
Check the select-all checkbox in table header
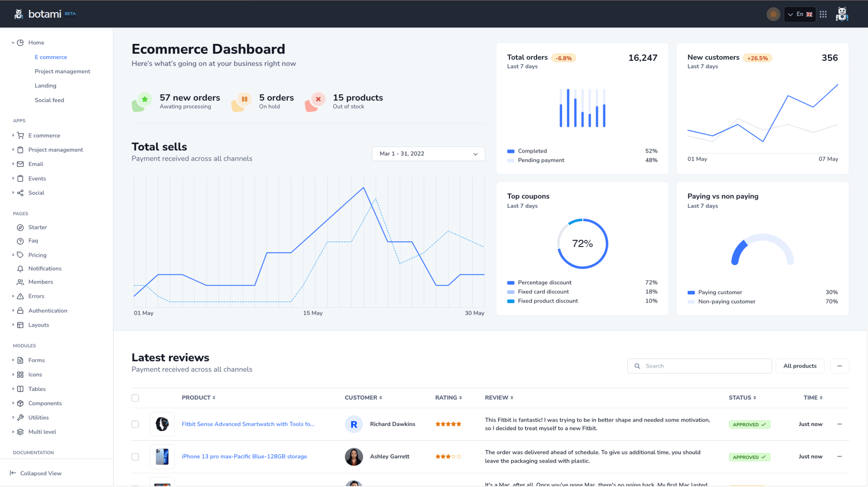coord(135,398)
